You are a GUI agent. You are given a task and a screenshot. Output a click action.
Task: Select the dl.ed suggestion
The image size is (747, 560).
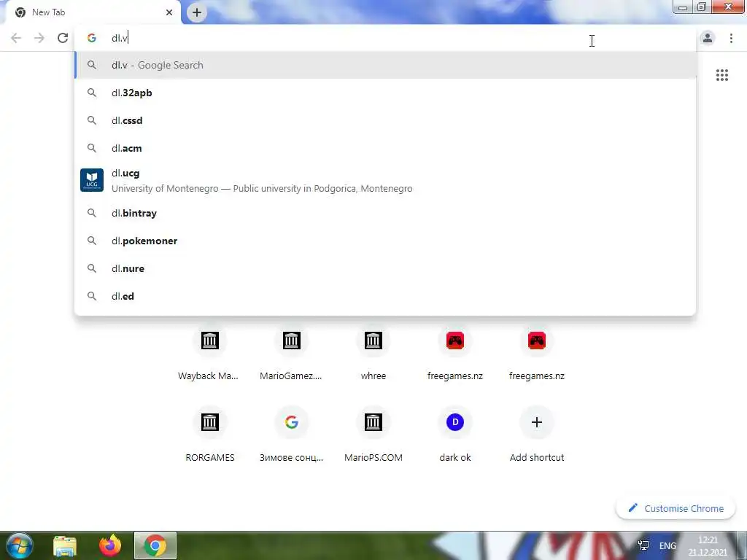pyautogui.click(x=385, y=296)
